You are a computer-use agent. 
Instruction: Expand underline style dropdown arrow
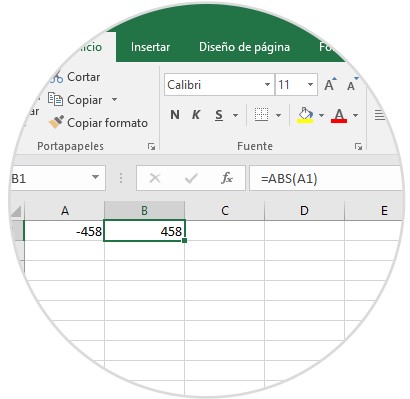(x=235, y=115)
